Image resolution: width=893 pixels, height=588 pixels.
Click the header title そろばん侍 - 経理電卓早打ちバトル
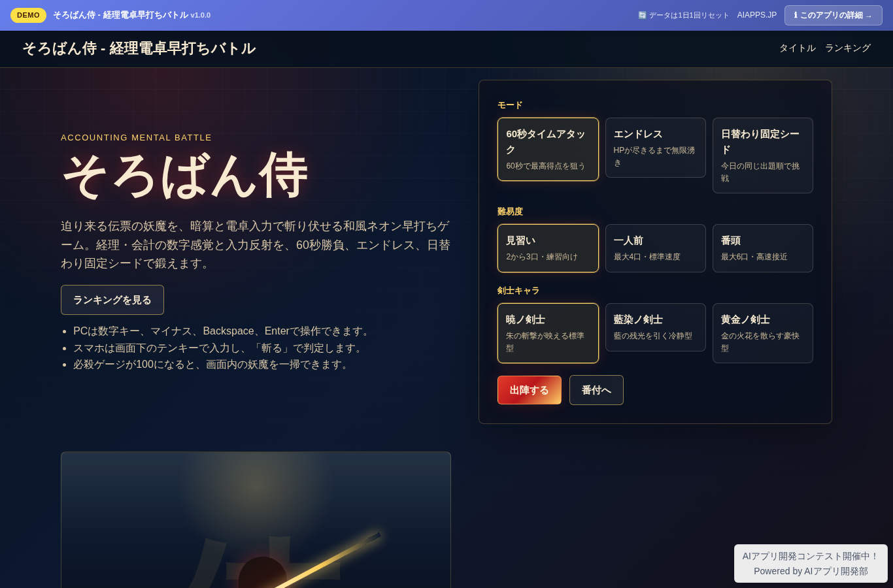pyautogui.click(x=139, y=48)
